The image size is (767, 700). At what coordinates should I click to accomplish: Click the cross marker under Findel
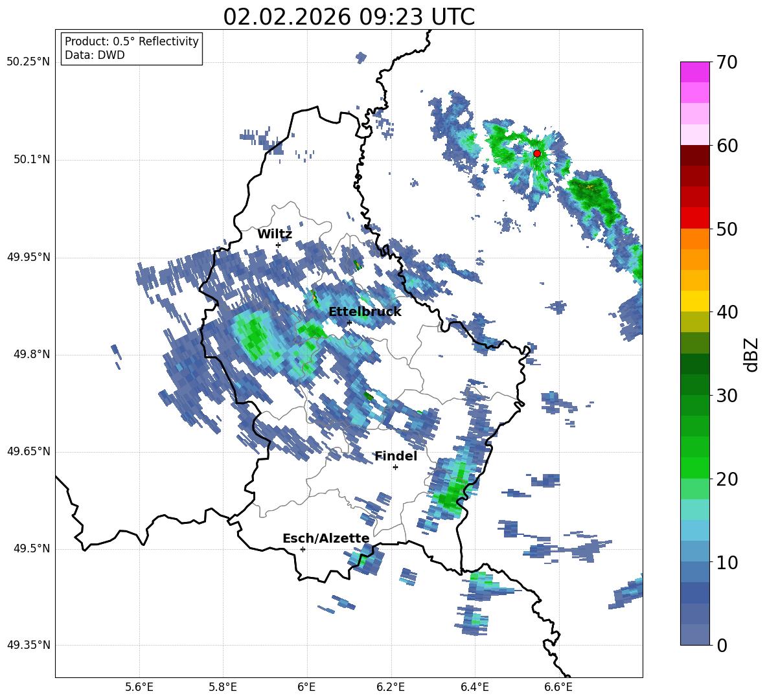tap(395, 468)
